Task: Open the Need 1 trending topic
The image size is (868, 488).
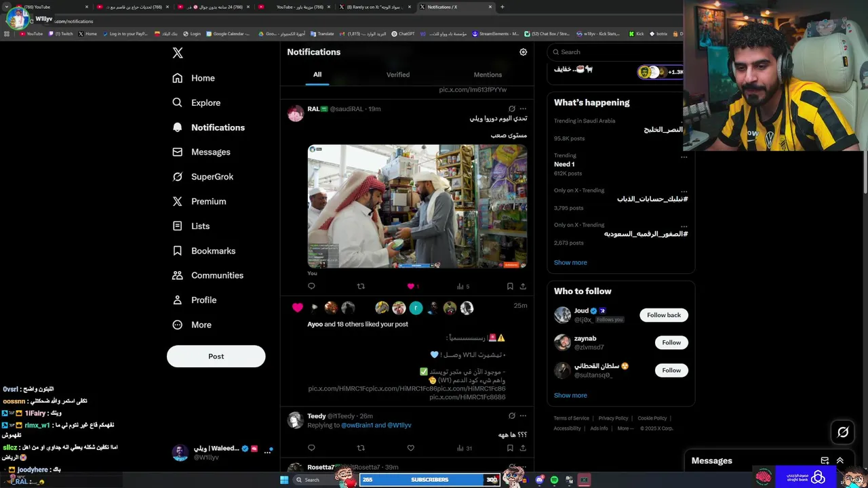Action: pyautogui.click(x=564, y=164)
